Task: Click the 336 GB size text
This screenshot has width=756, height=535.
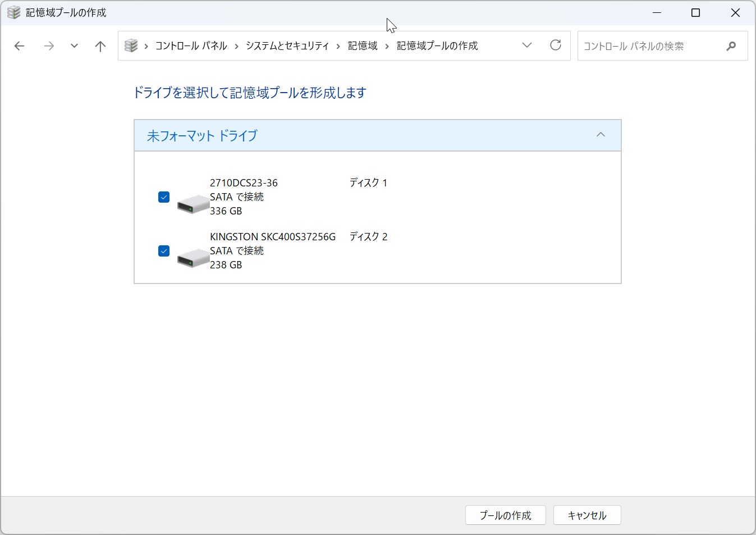Action: (x=226, y=211)
